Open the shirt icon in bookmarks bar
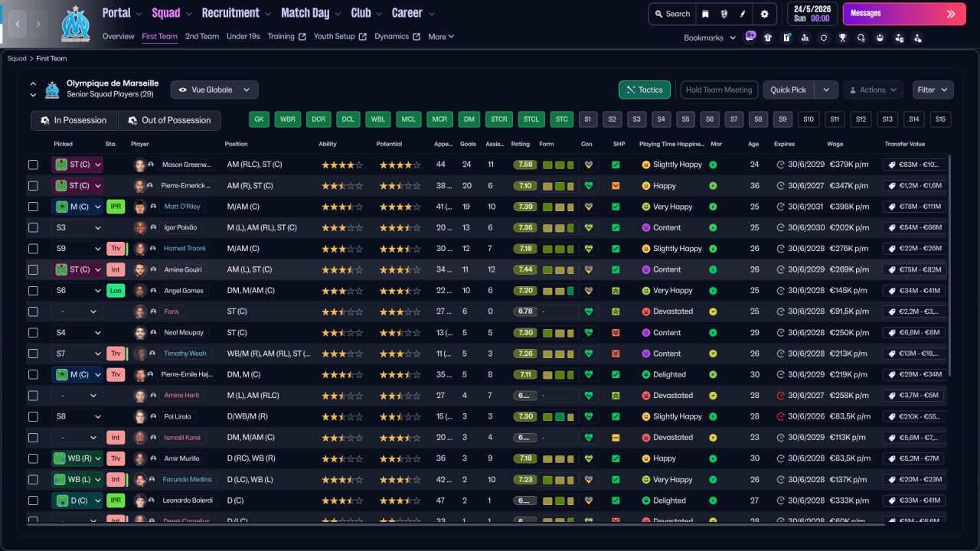This screenshot has width=980, height=551. point(768,37)
